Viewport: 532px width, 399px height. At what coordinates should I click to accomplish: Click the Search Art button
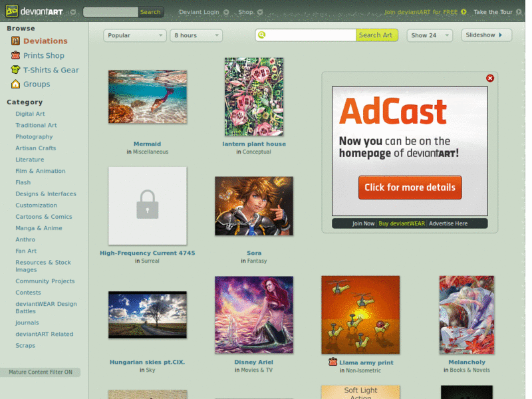pyautogui.click(x=376, y=35)
